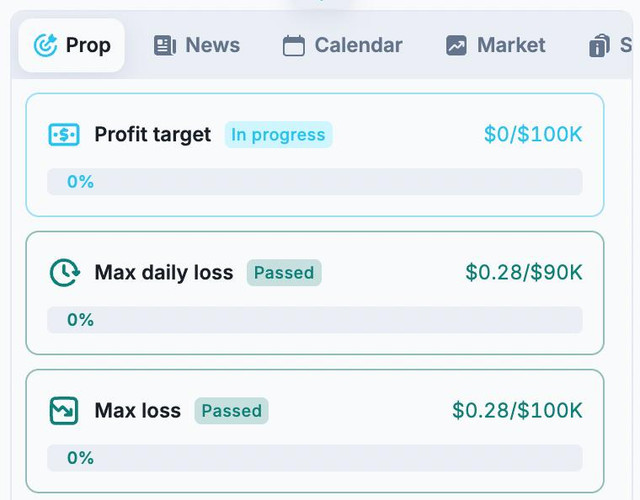The width and height of the screenshot is (640, 500).
Task: Click the Max loss downward trend icon
Action: click(64, 411)
